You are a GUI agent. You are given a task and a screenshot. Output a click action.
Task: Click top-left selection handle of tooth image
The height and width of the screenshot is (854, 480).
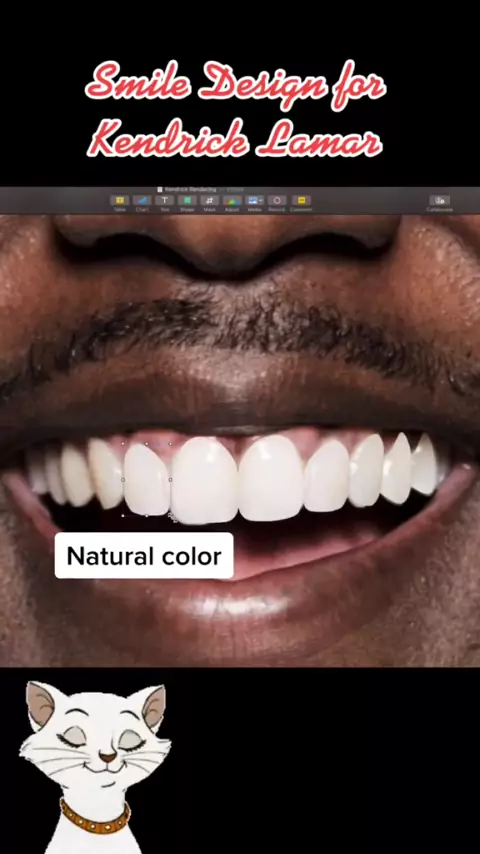(x=123, y=444)
